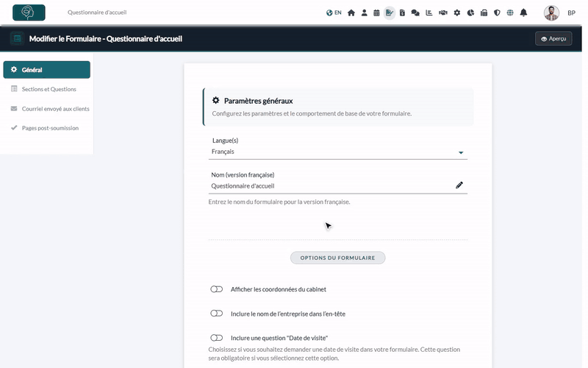Open the chat messages icon
Screen dimensions: 588x368
tap(415, 13)
